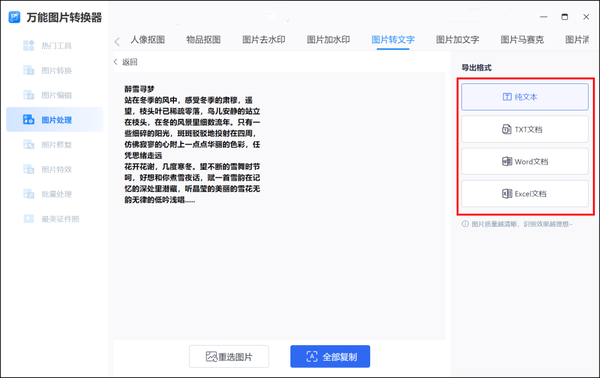Open 最美证件照 sidebar entry

coord(55,219)
